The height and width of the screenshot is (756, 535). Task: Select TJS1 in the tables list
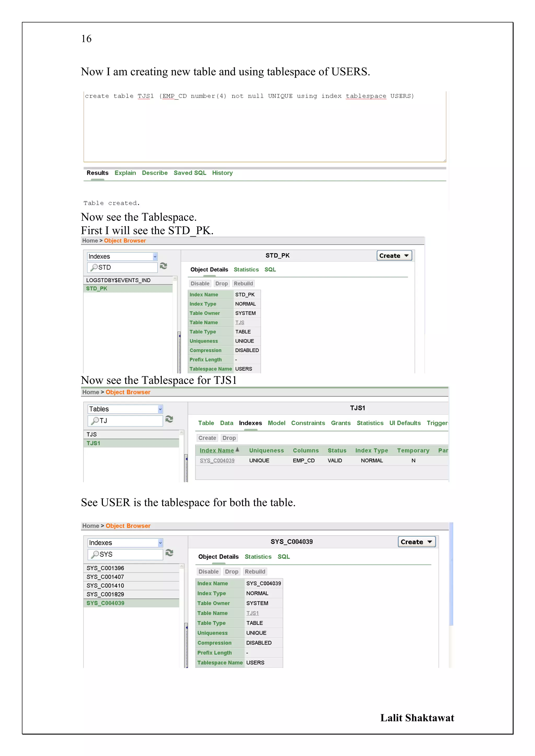[x=131, y=443]
